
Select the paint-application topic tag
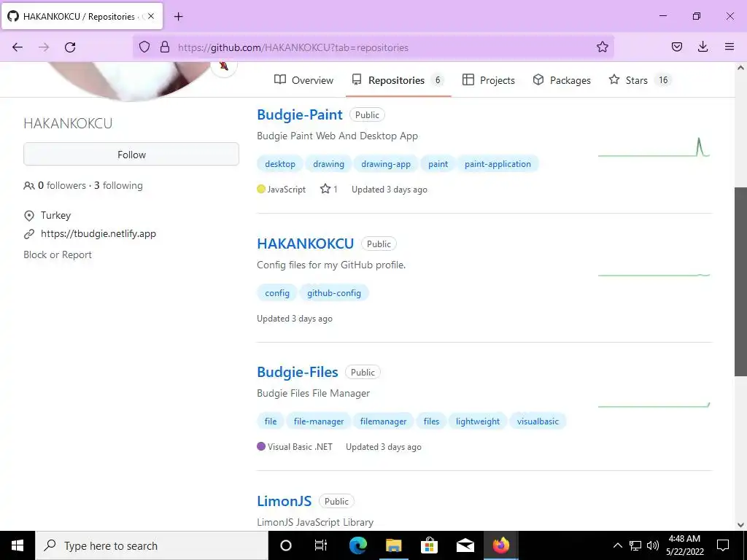tap(498, 164)
